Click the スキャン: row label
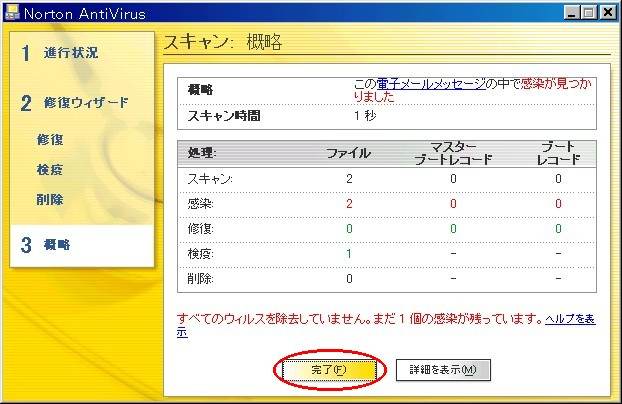The image size is (622, 404). [x=210, y=179]
